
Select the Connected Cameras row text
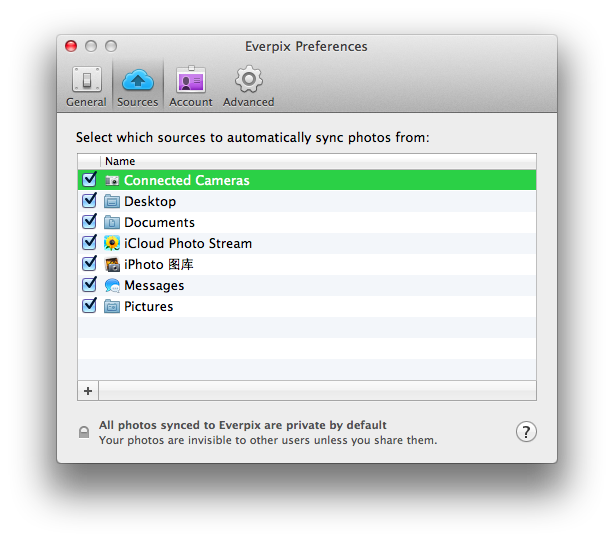point(187,180)
